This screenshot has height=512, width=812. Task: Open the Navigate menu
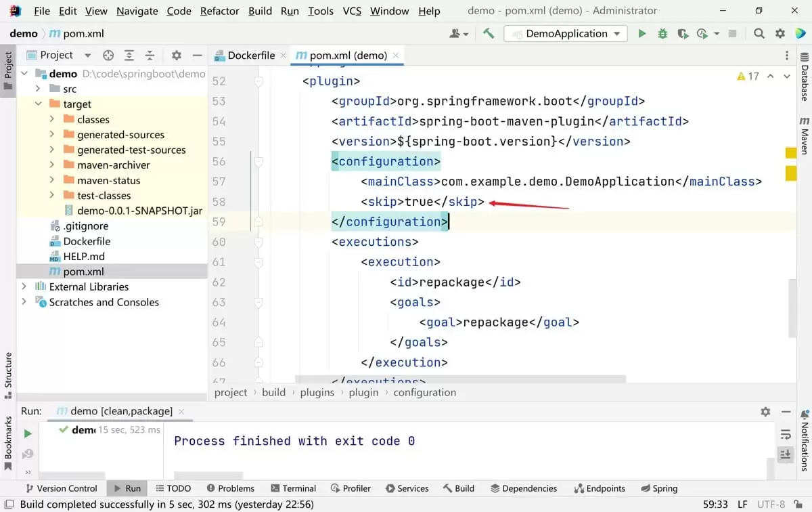(137, 11)
